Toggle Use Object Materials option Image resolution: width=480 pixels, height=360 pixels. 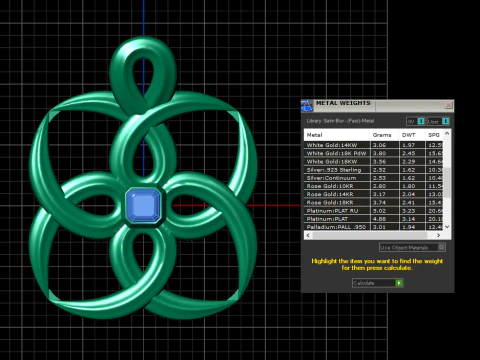[x=412, y=247]
